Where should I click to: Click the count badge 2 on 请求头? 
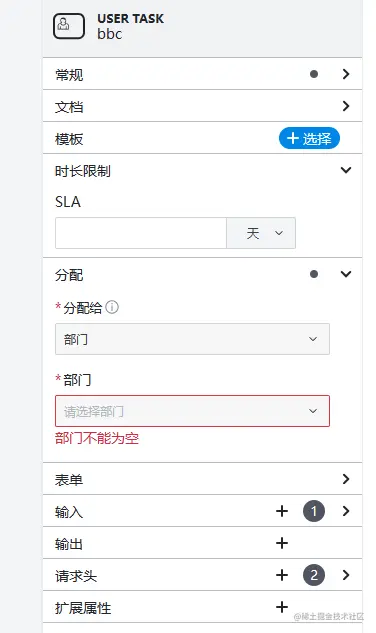point(314,575)
